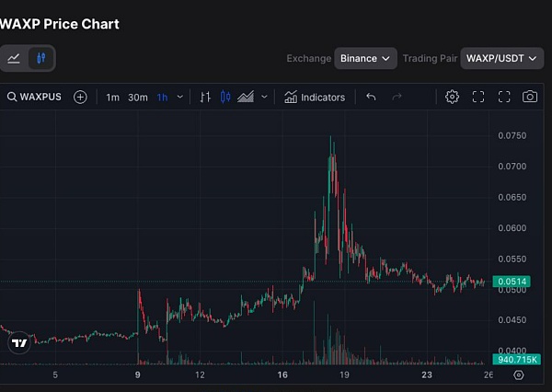552x392 pixels.
Task: Expand the time interval dropdown arrow
Action: (x=180, y=97)
